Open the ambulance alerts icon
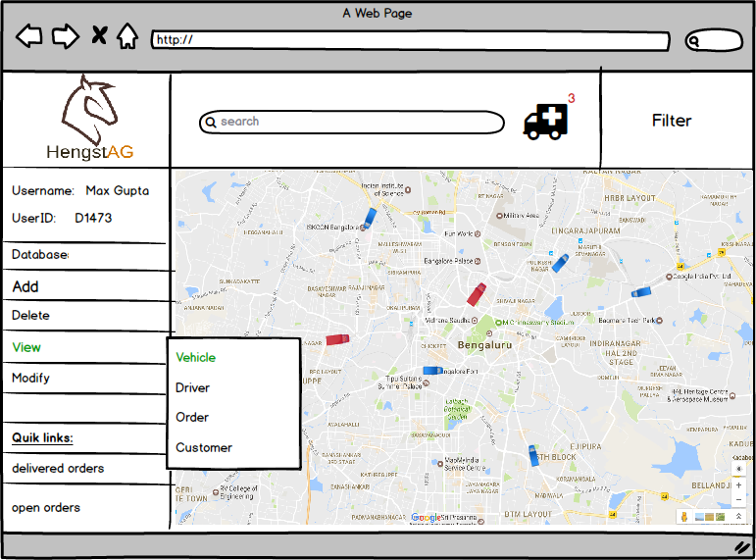The image size is (756, 560). (546, 122)
